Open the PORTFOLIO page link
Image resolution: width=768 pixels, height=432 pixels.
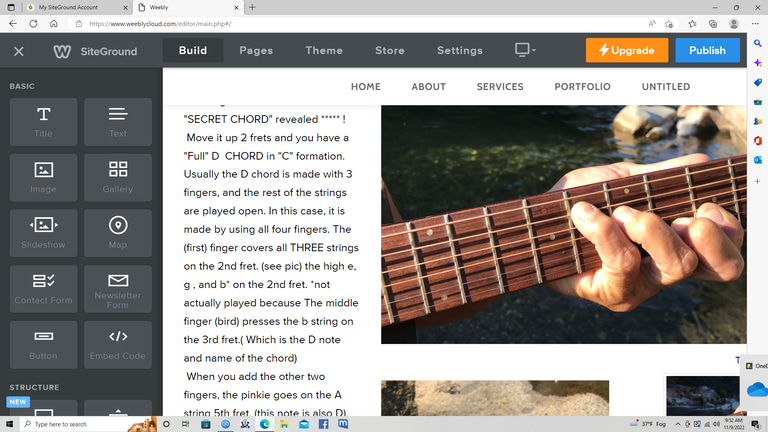[x=582, y=87]
